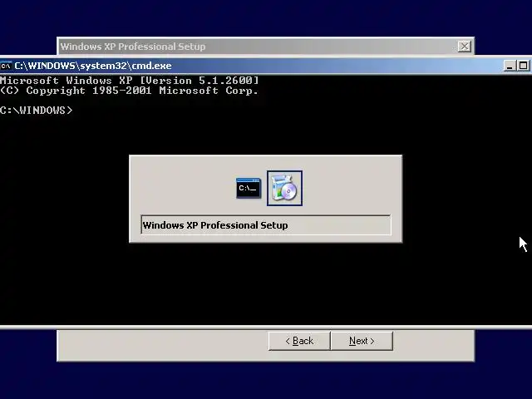Click the C:\WINDOWS> command prompt line
The width and height of the screenshot is (532, 399).
click(37, 111)
